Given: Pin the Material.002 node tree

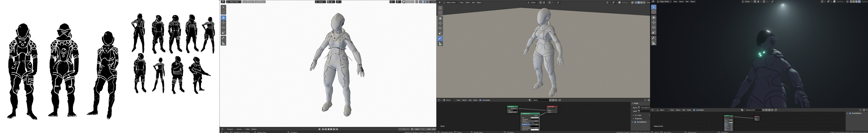Looking at the screenshot, I should [x=776, y=110].
